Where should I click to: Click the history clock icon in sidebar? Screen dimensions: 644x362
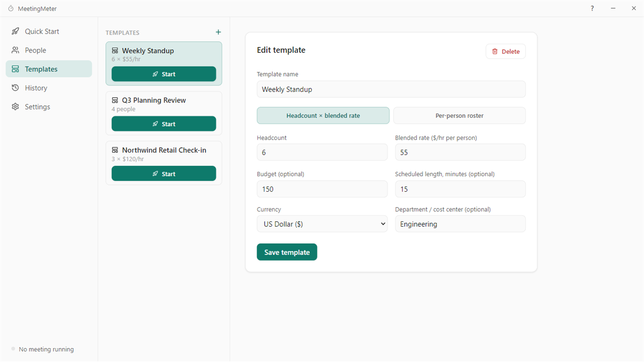point(16,88)
